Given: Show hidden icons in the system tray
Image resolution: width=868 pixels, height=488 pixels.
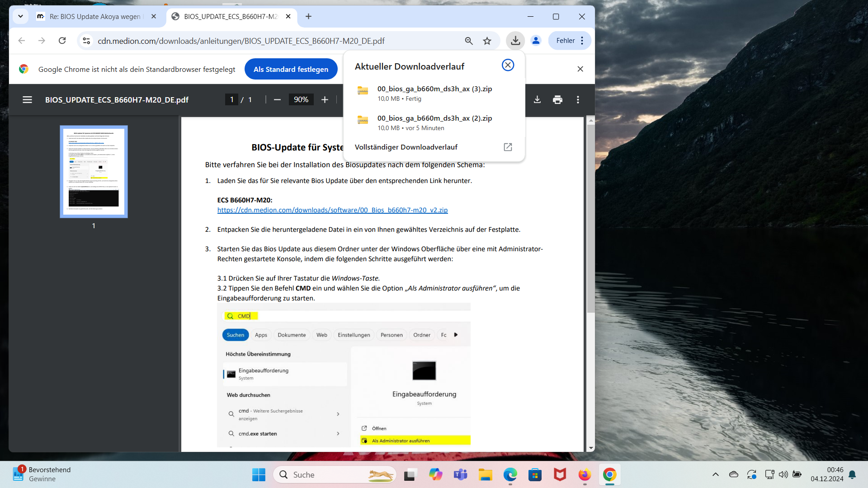Looking at the screenshot, I should pyautogui.click(x=716, y=474).
